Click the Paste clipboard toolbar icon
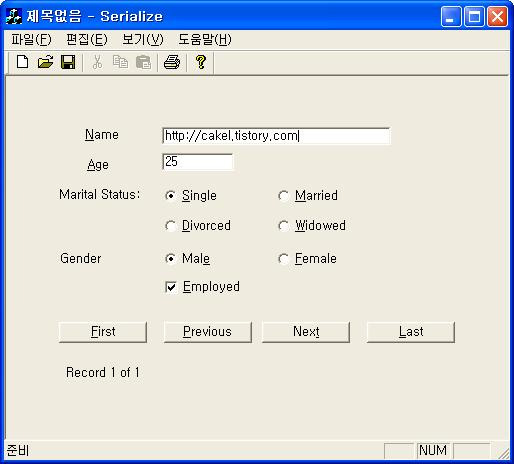Screen dimensions: 514x464 click(143, 62)
